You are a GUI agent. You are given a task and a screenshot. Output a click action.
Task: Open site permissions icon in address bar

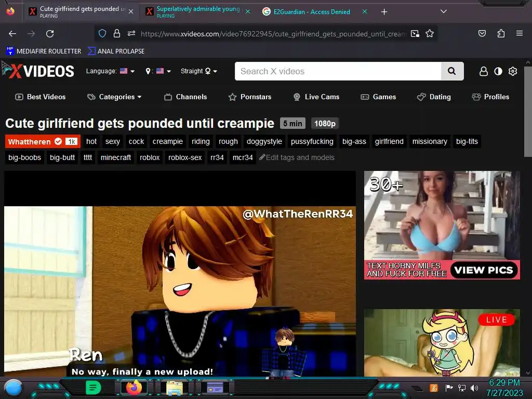tap(131, 33)
